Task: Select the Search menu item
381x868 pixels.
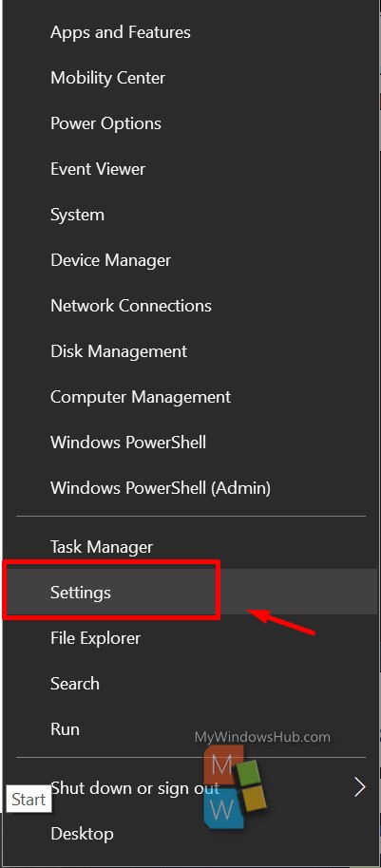Action: point(190,683)
